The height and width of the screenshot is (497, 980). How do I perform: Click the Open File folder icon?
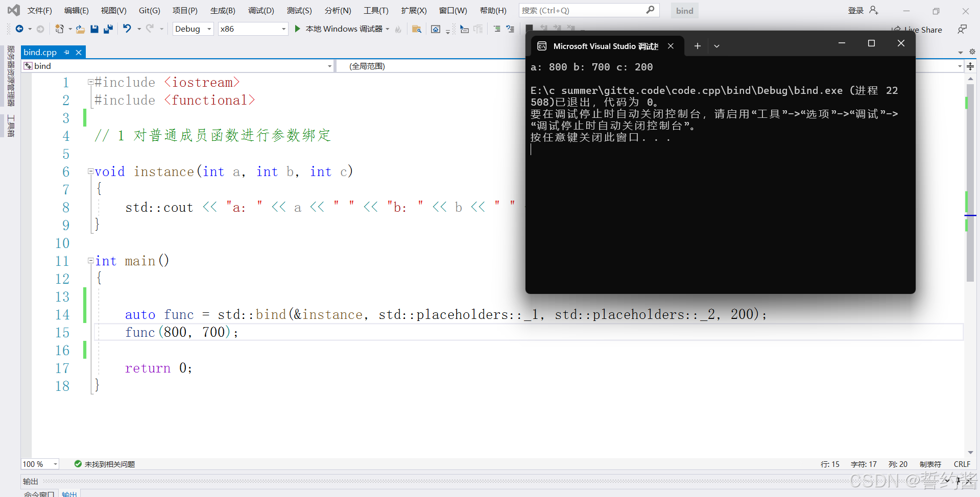click(80, 29)
